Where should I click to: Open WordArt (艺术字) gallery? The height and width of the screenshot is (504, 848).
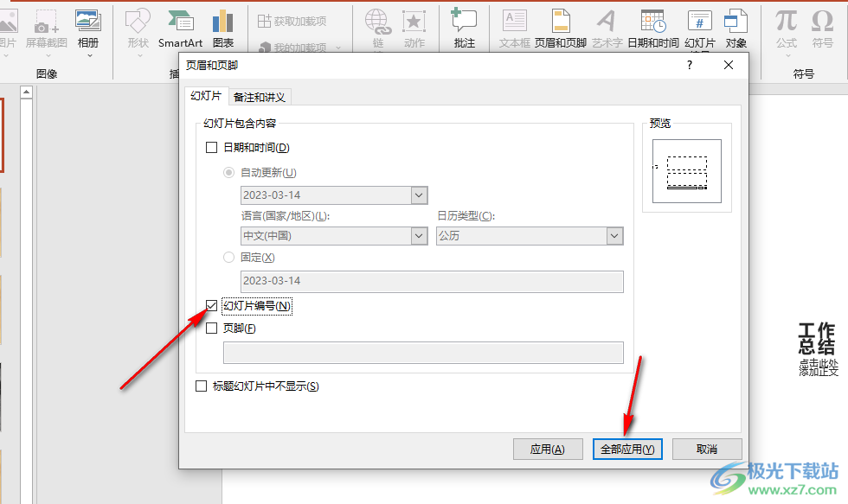[607, 28]
